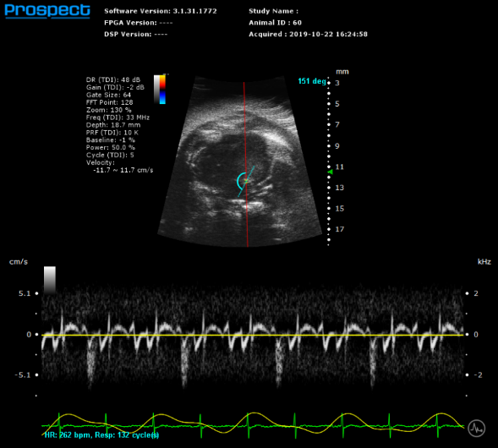Click the PRF (TDI): 10 K parameter

(112, 133)
